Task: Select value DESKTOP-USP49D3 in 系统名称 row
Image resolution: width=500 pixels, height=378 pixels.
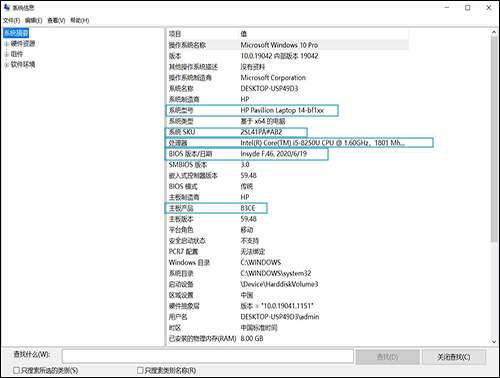Action: coord(269,89)
